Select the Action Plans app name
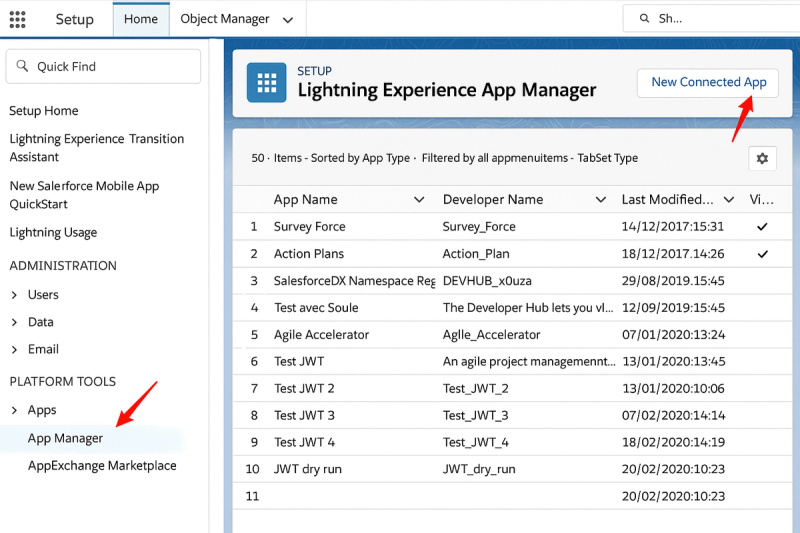 pos(309,253)
